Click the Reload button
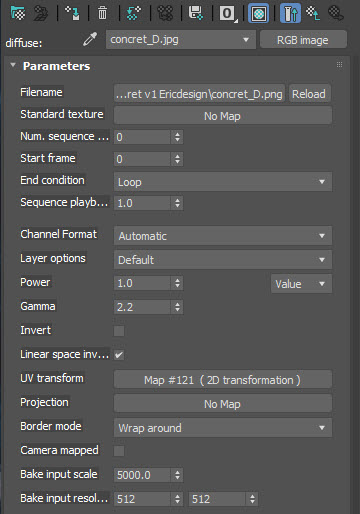 pos(309,94)
